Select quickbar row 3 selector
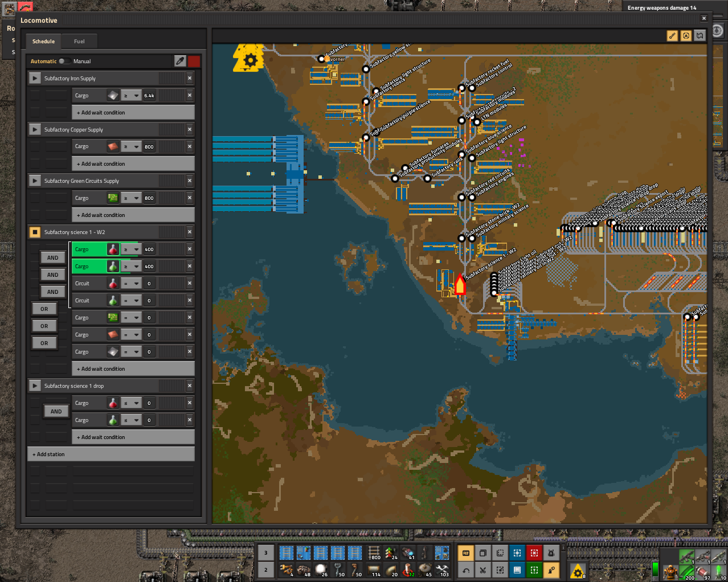 pos(265,552)
